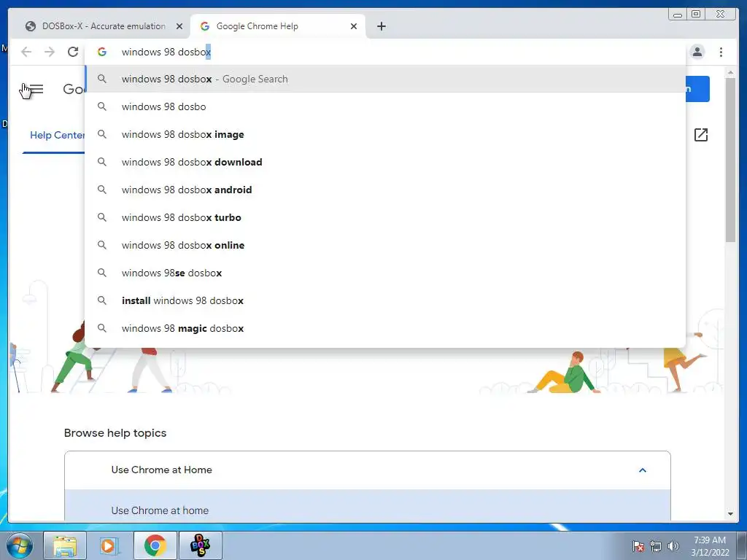Click the Google G icon in address bar
This screenshot has height=560, width=747.
tap(102, 52)
